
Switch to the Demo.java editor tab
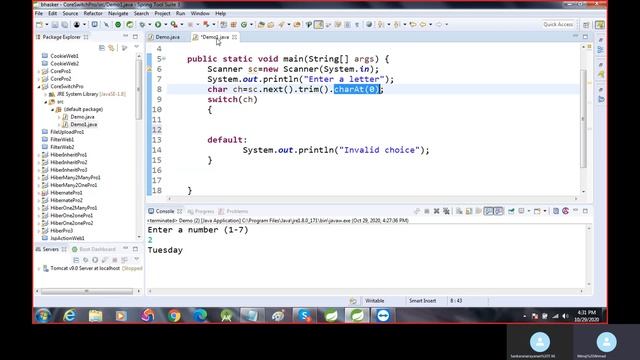167,37
